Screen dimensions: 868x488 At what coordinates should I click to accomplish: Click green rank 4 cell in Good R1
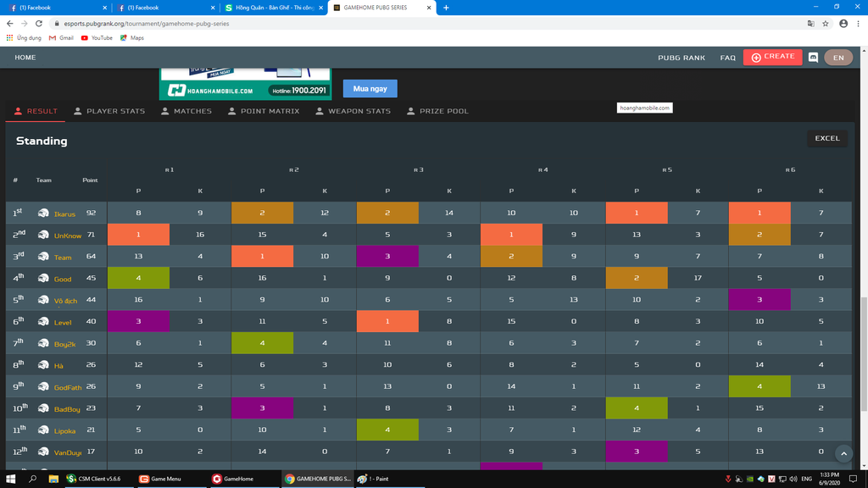(138, 278)
